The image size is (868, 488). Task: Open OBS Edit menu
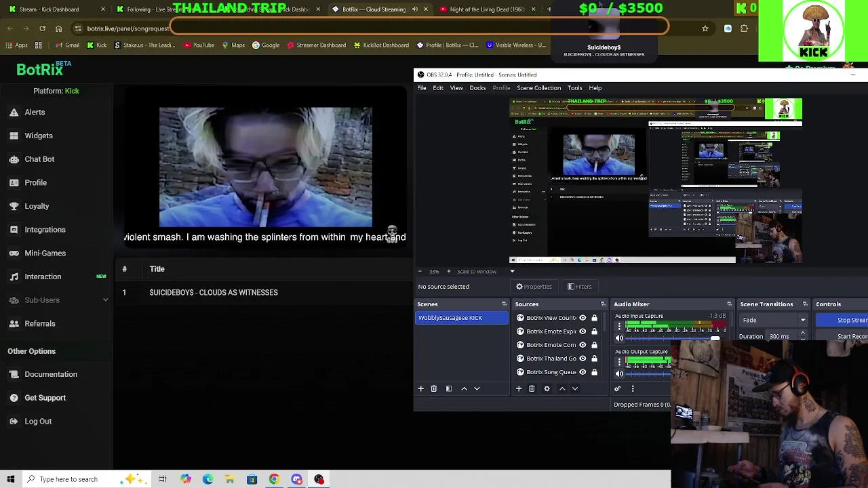click(438, 88)
